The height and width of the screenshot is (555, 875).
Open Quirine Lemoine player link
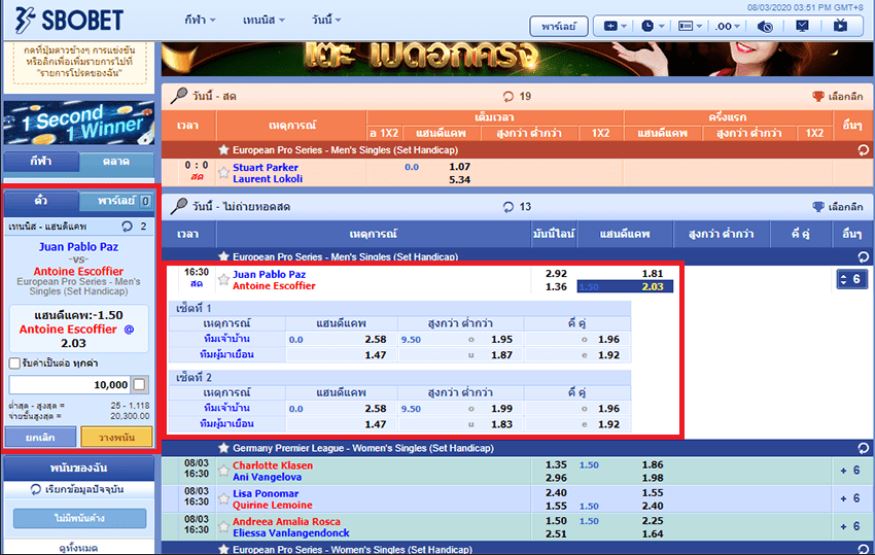[x=272, y=505]
